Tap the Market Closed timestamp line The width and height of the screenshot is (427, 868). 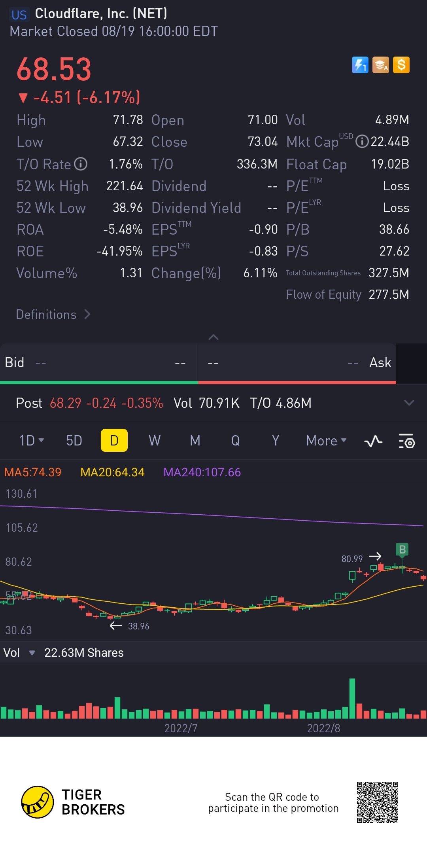point(113,31)
